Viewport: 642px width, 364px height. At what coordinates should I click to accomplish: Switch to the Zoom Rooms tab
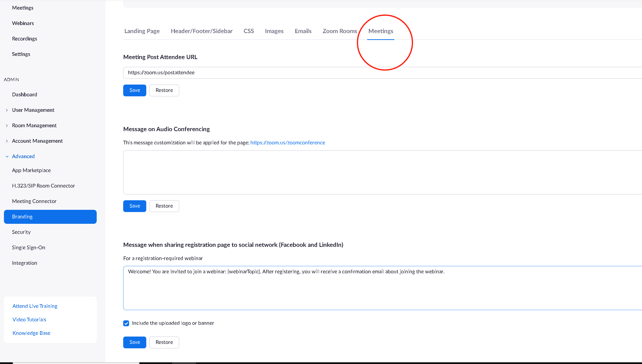click(340, 31)
